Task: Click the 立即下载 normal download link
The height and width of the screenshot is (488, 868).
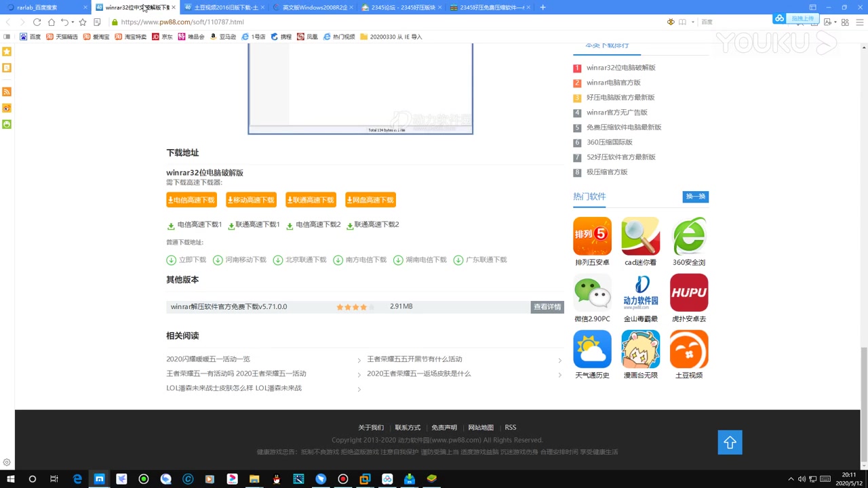Action: click(x=186, y=260)
